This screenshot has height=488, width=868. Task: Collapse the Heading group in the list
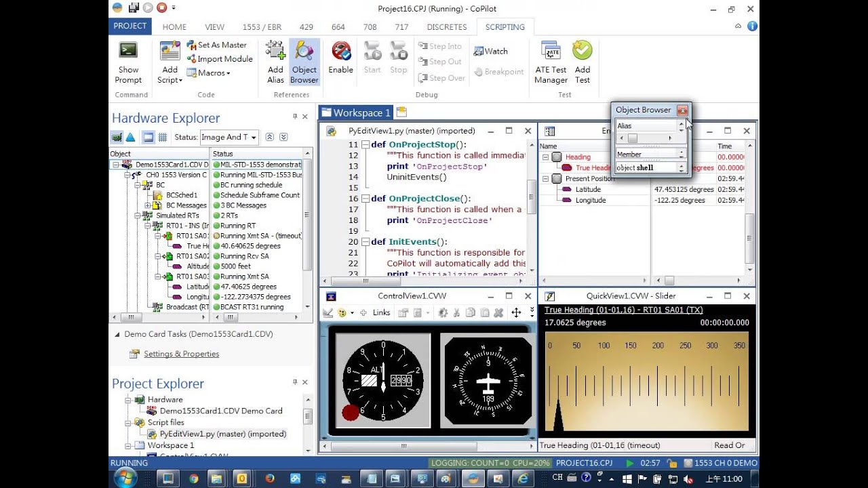pos(546,157)
